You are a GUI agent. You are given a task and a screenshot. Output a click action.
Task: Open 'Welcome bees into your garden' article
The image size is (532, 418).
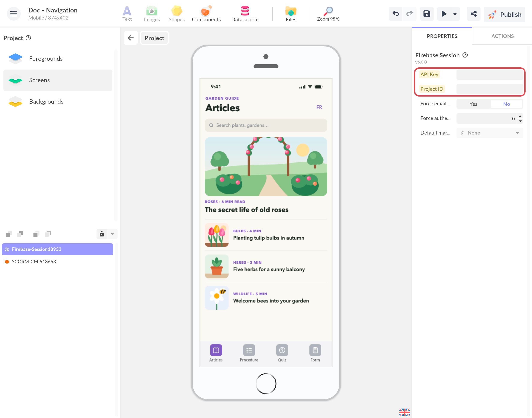pos(271,301)
